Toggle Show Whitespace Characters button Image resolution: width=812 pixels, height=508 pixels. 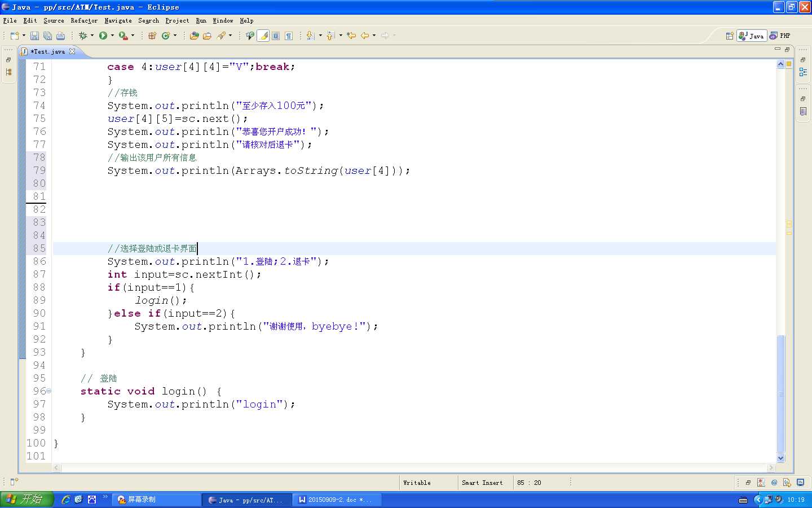tap(289, 36)
